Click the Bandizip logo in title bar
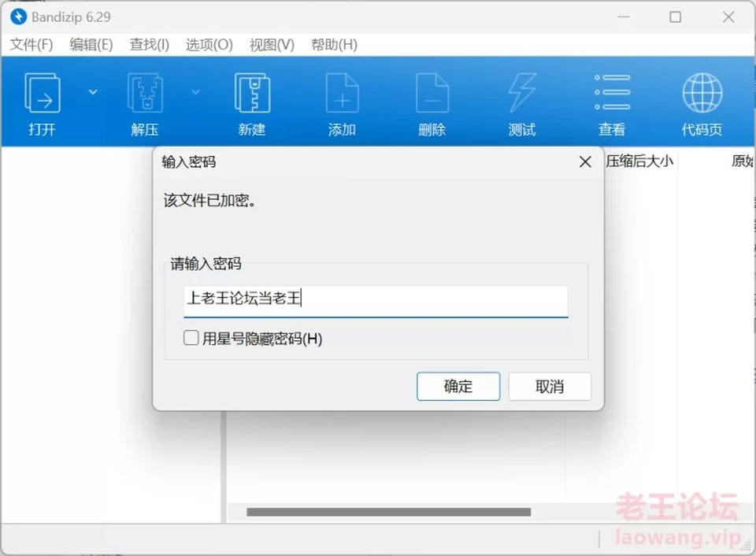This screenshot has width=756, height=556. click(x=18, y=17)
